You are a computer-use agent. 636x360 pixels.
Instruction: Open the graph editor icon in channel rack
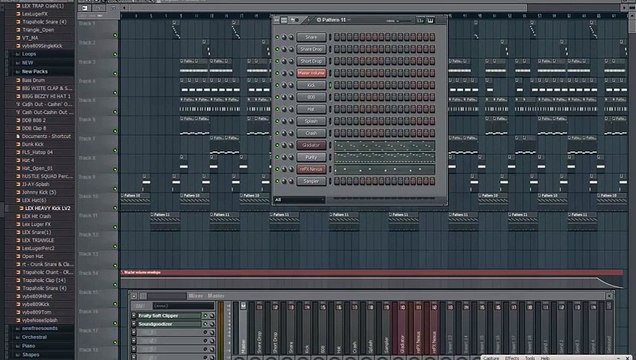(x=420, y=20)
